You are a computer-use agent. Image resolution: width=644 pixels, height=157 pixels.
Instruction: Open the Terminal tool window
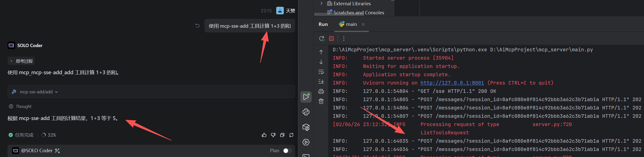(306, 155)
